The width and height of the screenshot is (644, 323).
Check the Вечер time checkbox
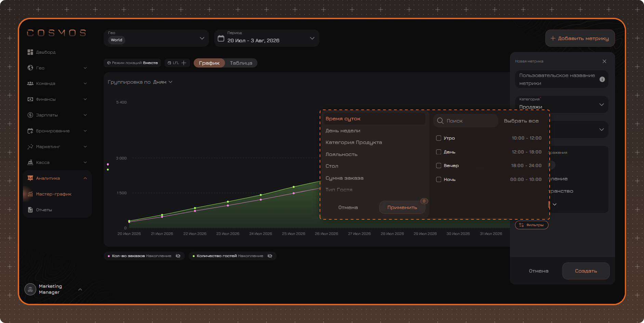point(439,166)
